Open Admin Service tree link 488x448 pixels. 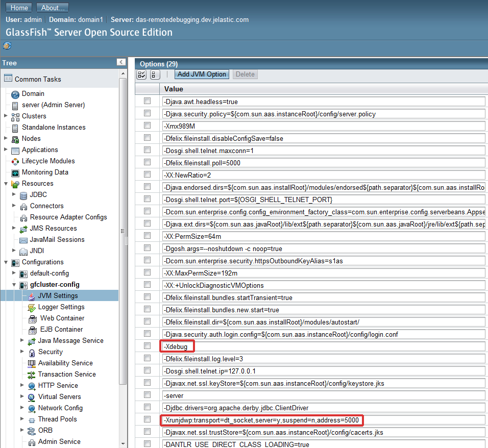click(59, 441)
